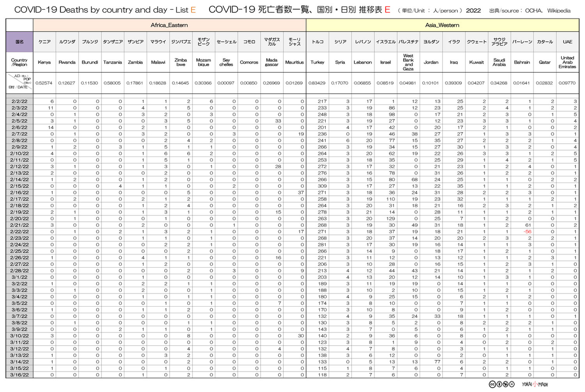Click the Zambia column header
This screenshot has width=585, height=392.
[x=135, y=62]
